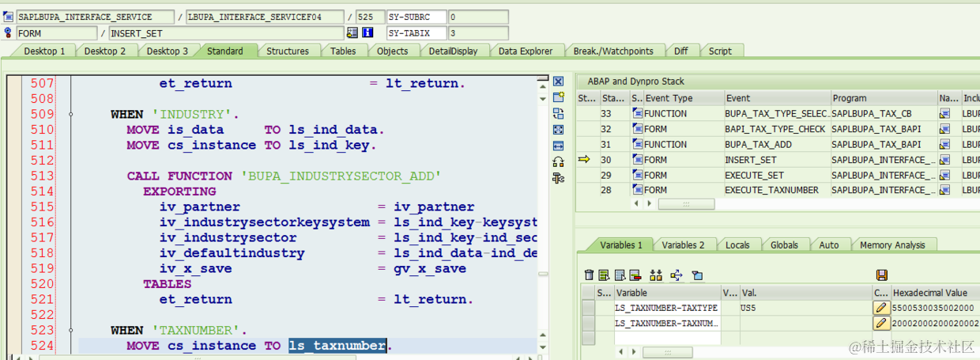Click the row selector for LS_TAXNUMBER-TAXTYPE
Image resolution: width=980 pixels, height=360 pixels.
588,308
